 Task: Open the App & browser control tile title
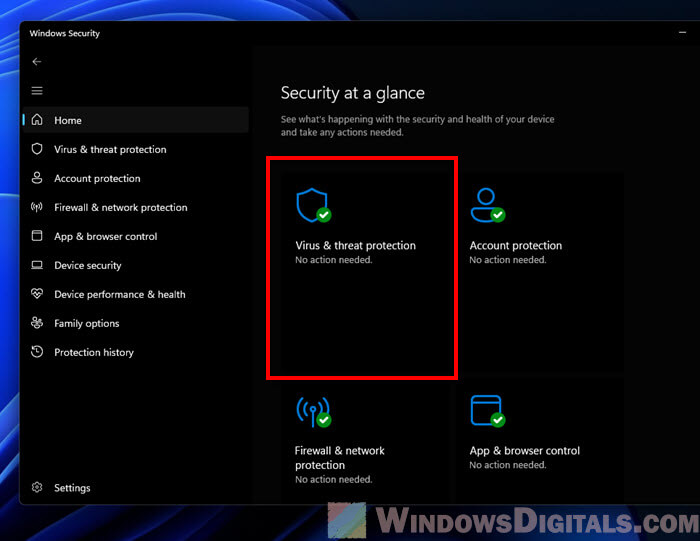525,451
